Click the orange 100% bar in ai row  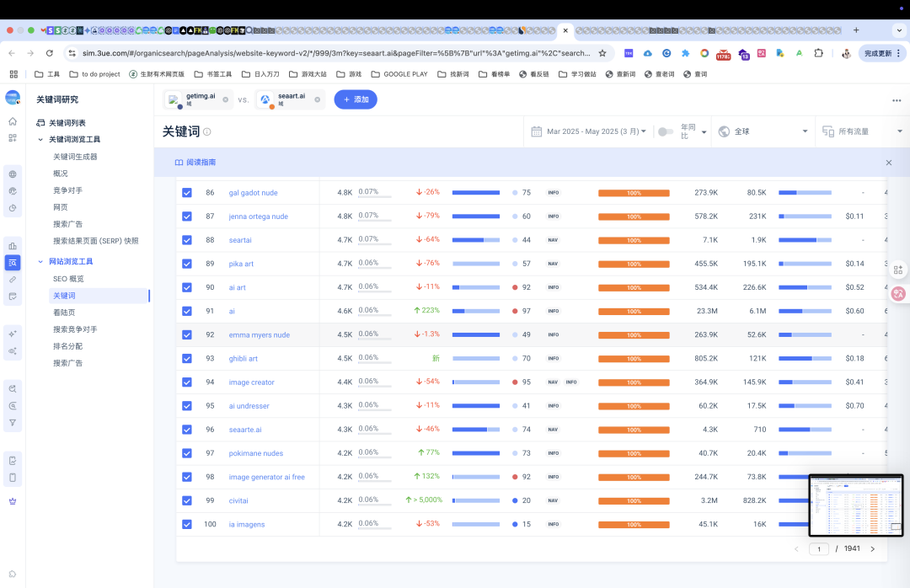tap(634, 312)
